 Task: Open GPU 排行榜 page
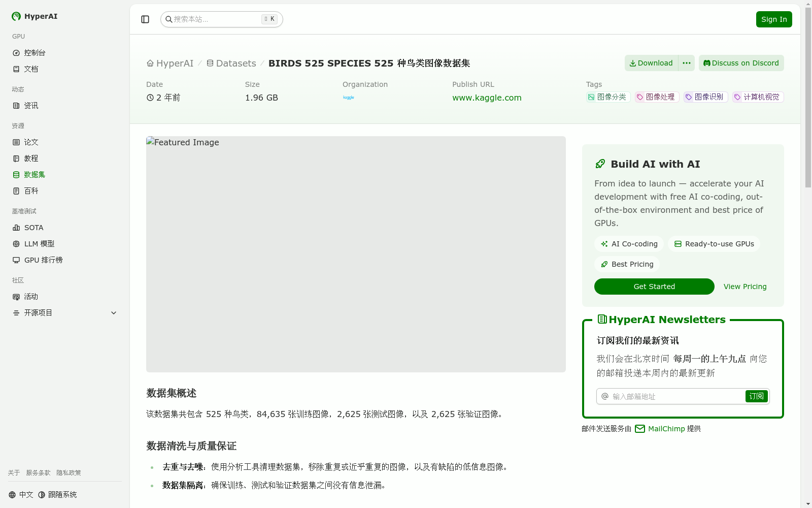65,260
